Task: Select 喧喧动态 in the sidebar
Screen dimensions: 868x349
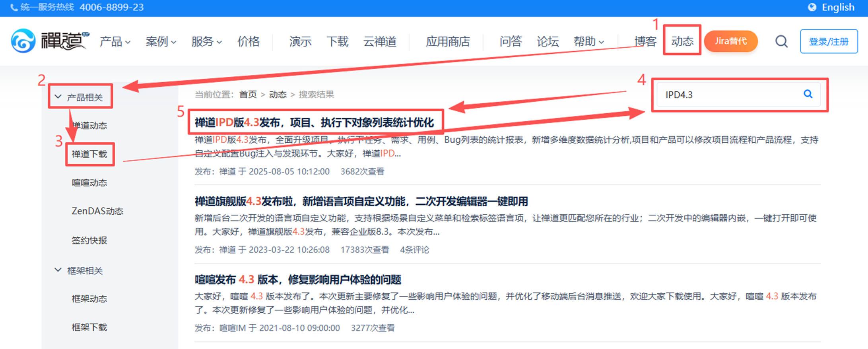Action: pos(89,183)
